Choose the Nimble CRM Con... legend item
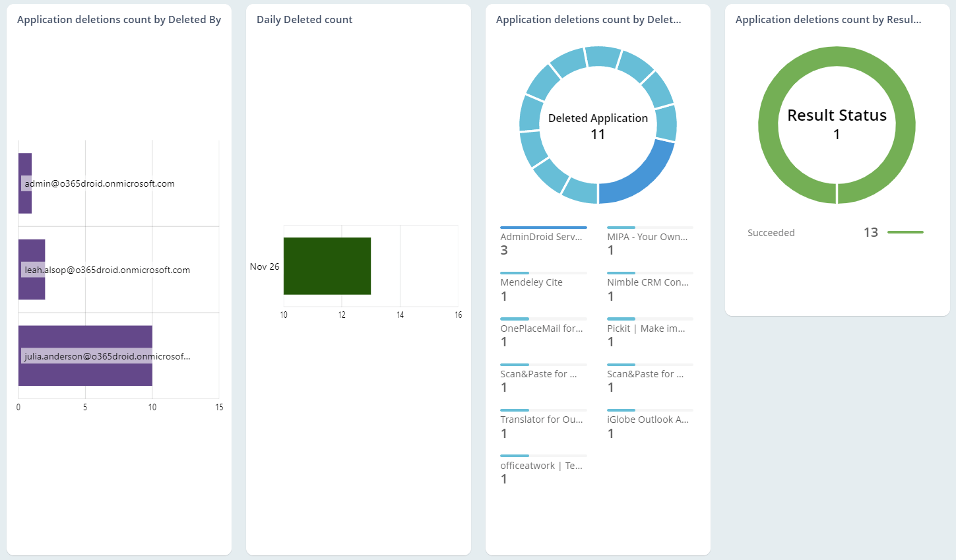Screen dimensions: 956x560 tap(647, 282)
